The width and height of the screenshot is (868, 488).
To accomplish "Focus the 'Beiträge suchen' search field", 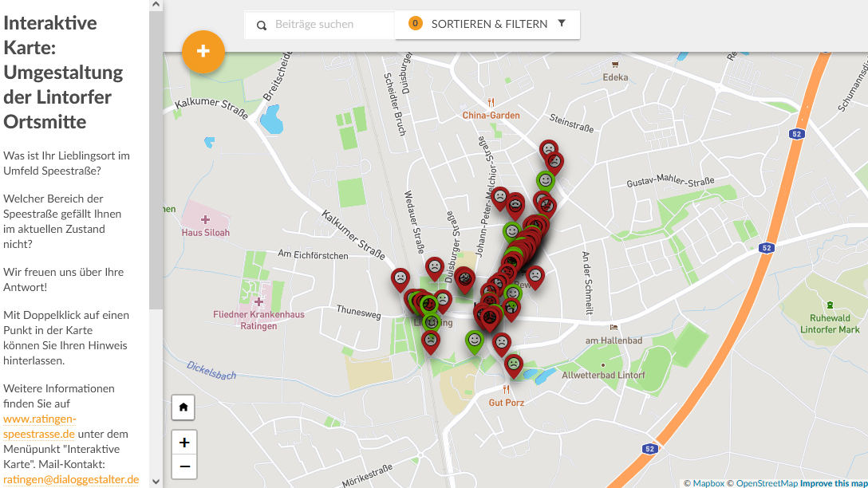I will click(x=331, y=25).
